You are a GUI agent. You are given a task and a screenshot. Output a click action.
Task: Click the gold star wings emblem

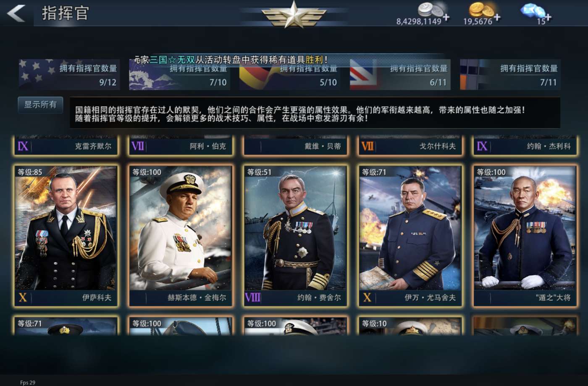pos(294,15)
